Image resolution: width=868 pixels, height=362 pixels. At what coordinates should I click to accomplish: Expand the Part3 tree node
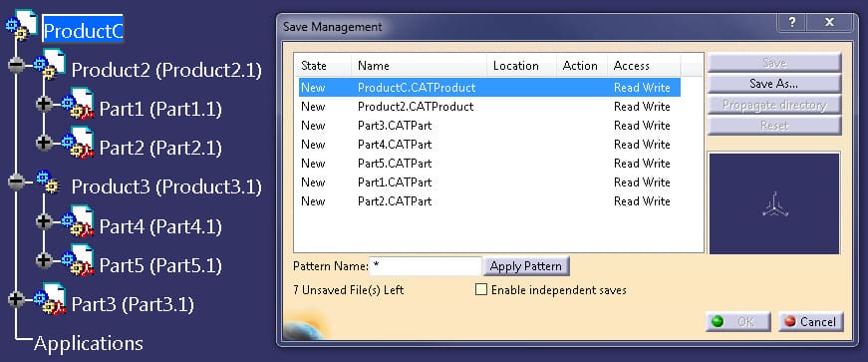16,299
